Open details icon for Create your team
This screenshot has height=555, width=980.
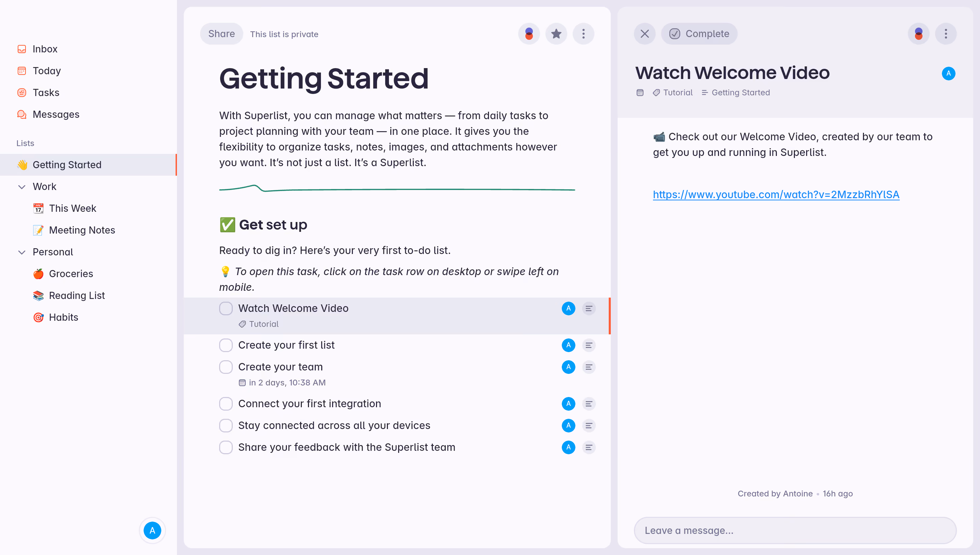[588, 367]
